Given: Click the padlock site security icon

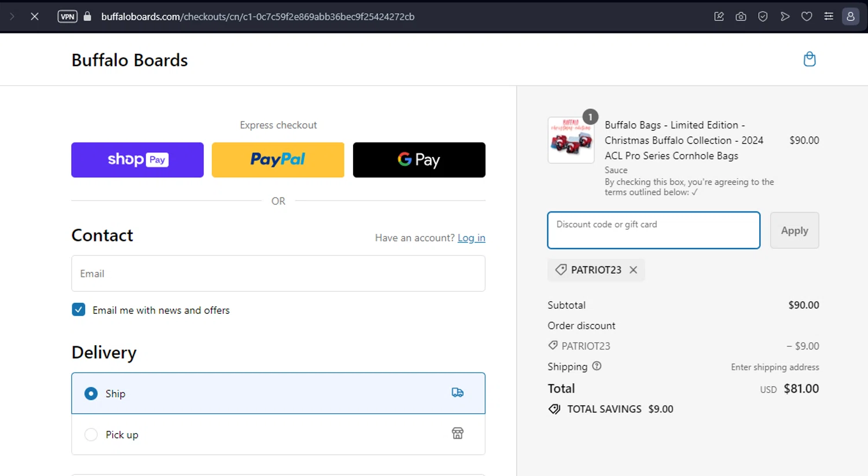Looking at the screenshot, I should pyautogui.click(x=87, y=17).
